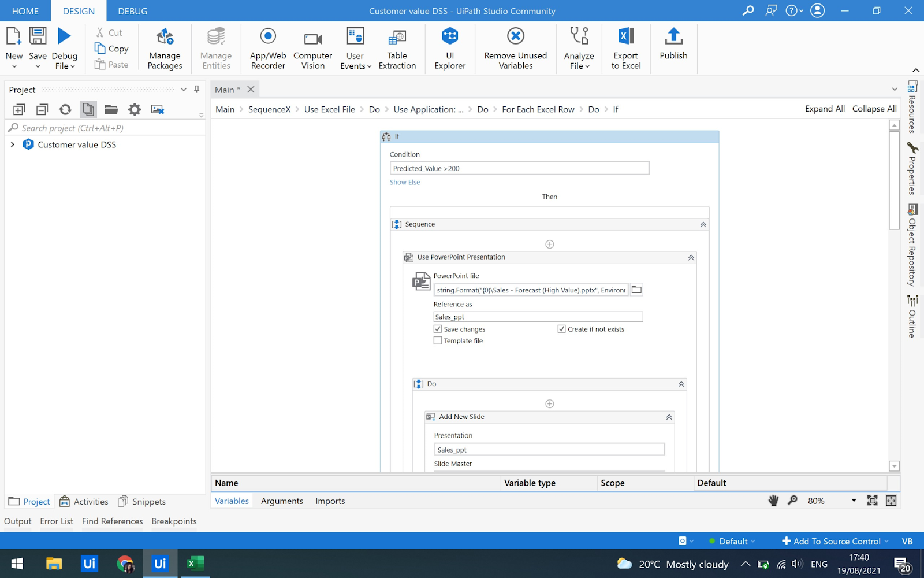Click the Condition input field
The width and height of the screenshot is (924, 578).
[x=519, y=168]
